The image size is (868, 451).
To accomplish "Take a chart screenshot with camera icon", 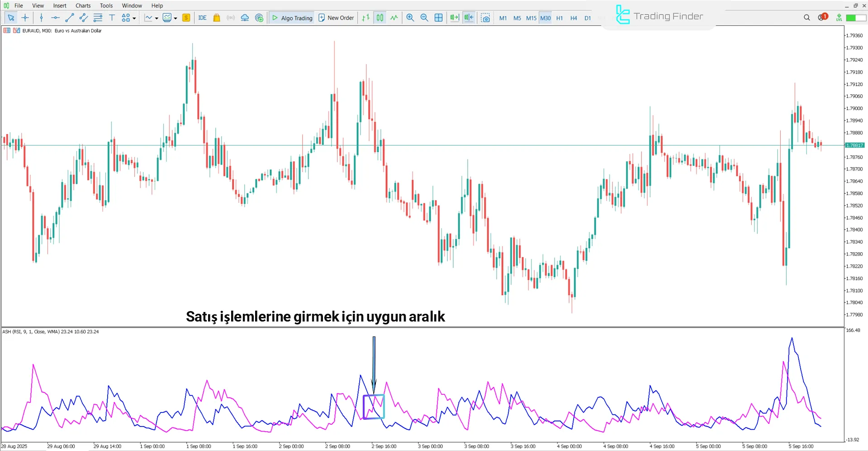I will tap(485, 18).
